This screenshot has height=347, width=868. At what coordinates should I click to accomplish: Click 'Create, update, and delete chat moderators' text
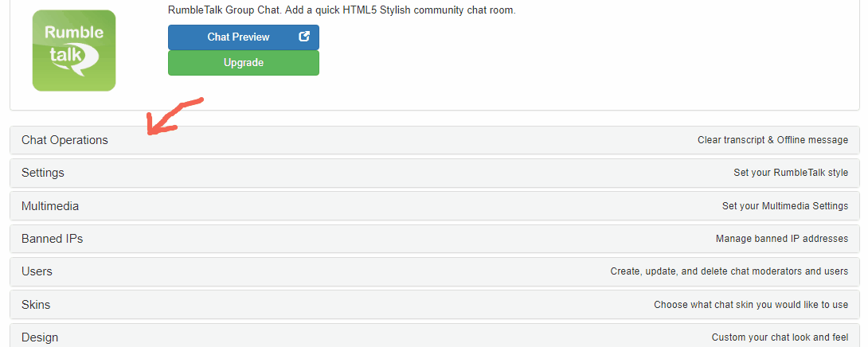point(729,271)
